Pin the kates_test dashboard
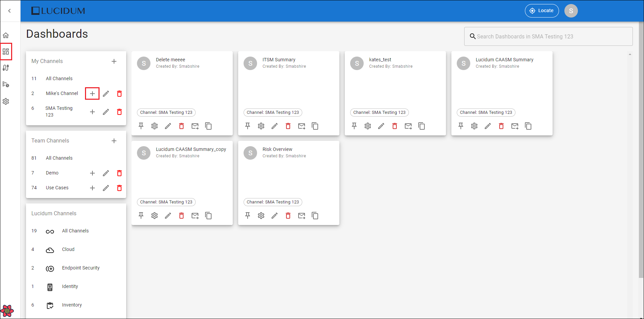 click(x=354, y=126)
